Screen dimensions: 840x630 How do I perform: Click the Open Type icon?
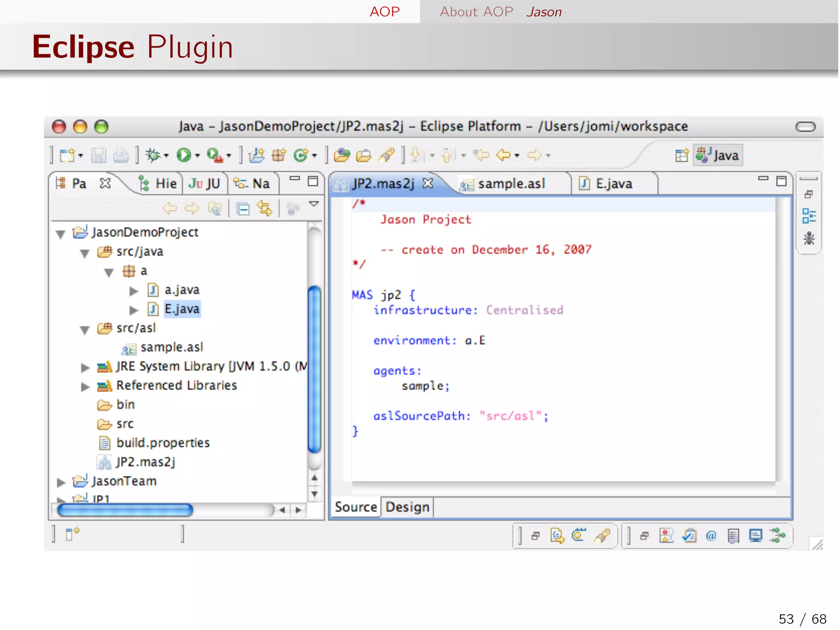coord(342,155)
